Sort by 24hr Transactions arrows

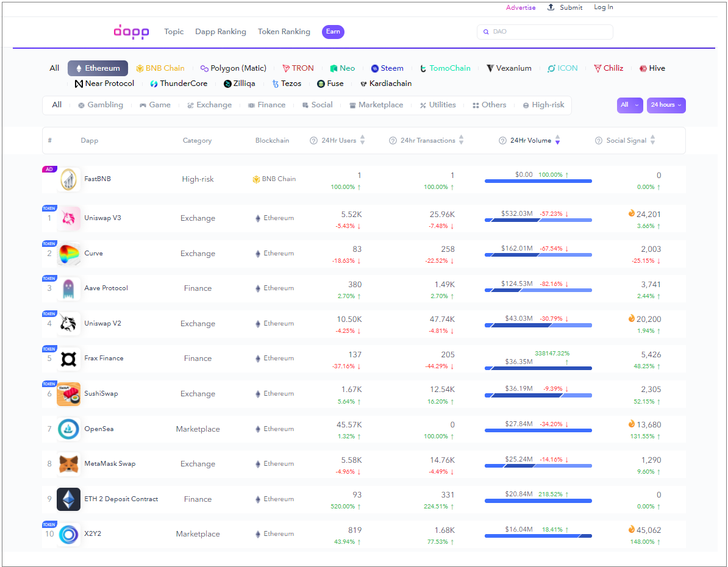click(x=461, y=140)
